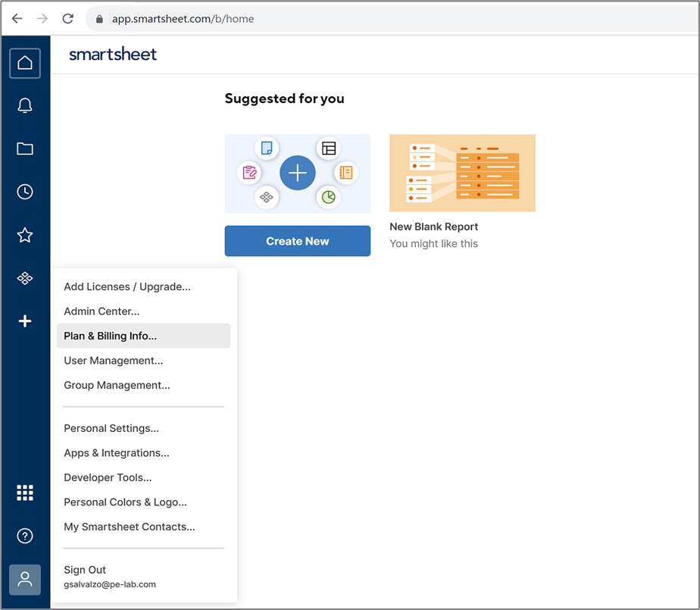700x610 pixels.
Task: Select Apps & Integrations entry
Action: coord(117,453)
